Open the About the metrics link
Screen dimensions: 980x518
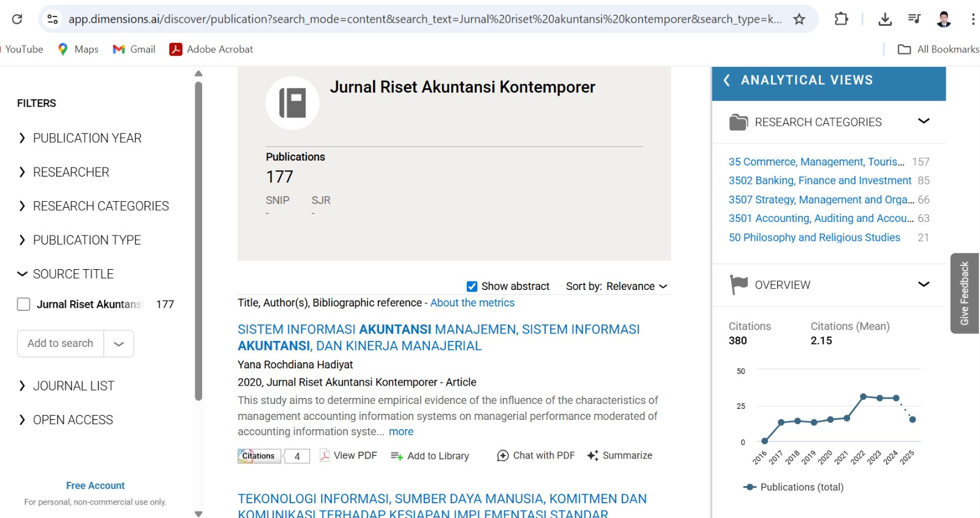coord(472,303)
